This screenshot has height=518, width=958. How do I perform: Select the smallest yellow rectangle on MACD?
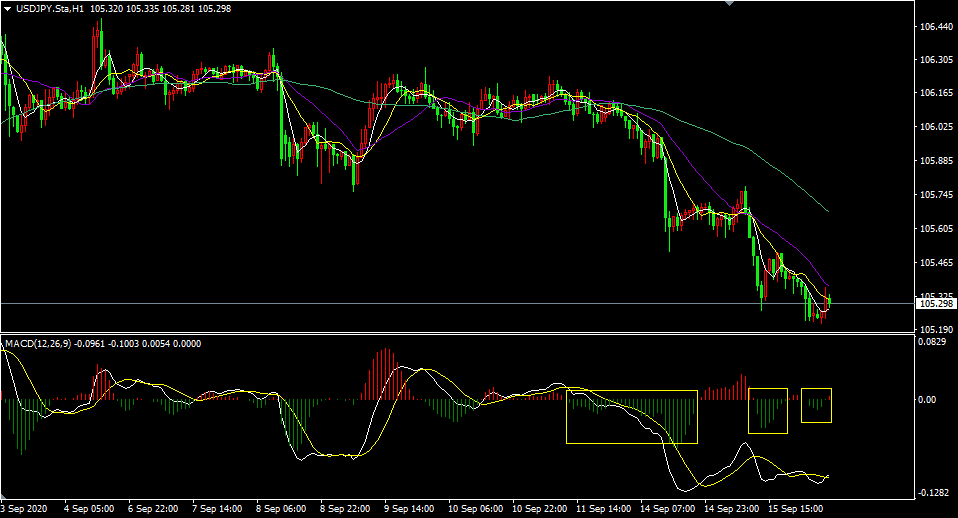pos(816,406)
